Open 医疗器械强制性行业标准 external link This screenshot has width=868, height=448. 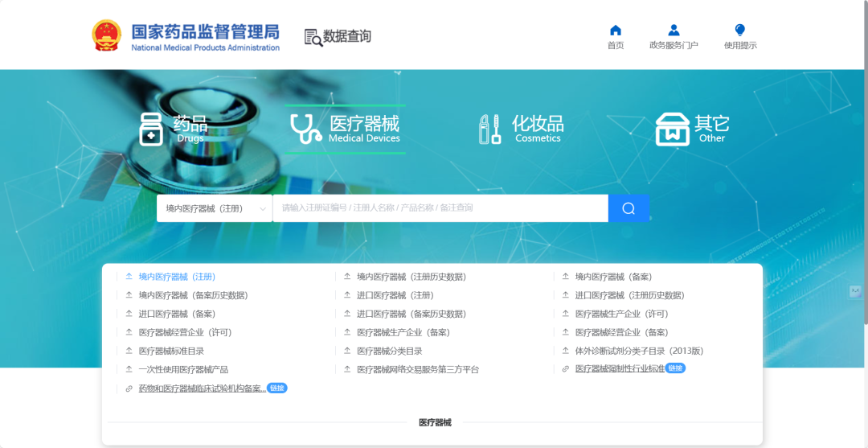(620, 369)
